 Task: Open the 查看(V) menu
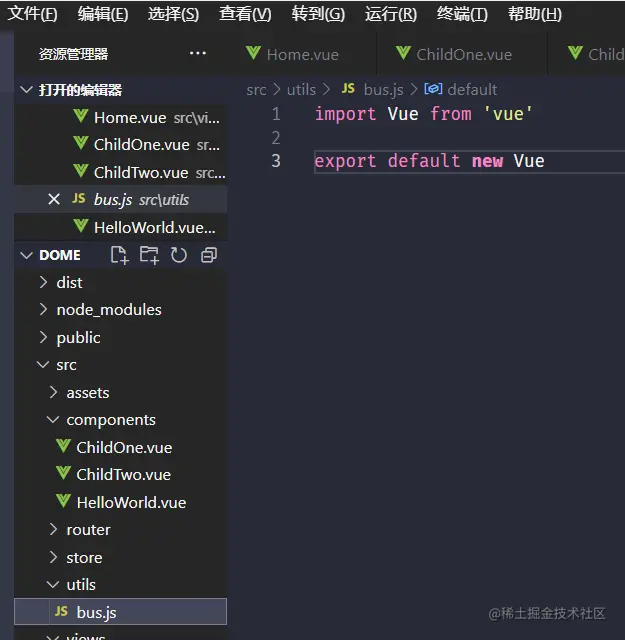coord(245,14)
